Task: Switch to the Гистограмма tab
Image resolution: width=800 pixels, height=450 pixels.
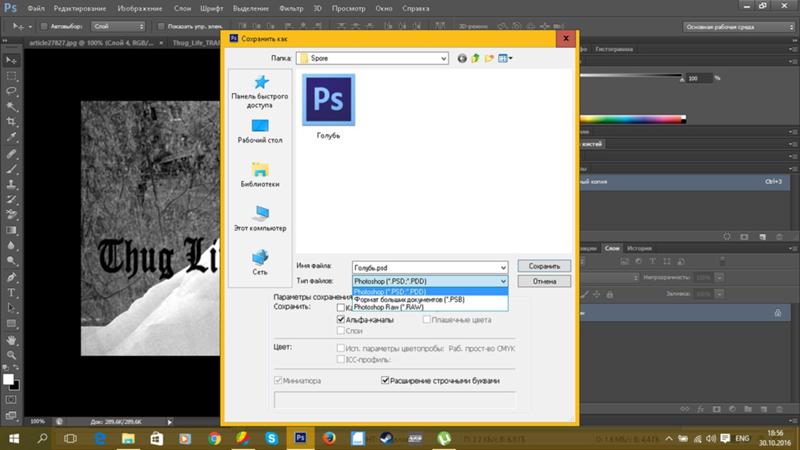Action: tap(614, 49)
